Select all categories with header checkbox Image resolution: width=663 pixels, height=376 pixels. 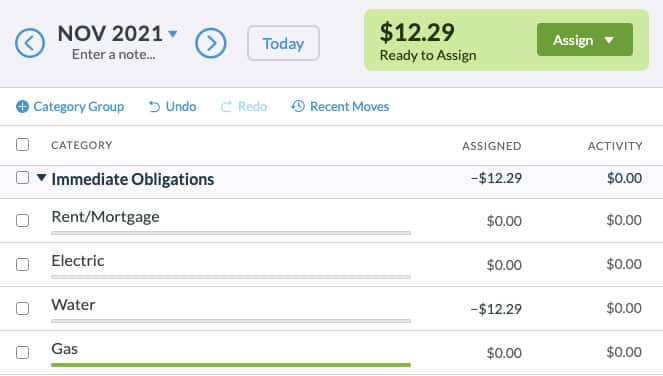(22, 145)
